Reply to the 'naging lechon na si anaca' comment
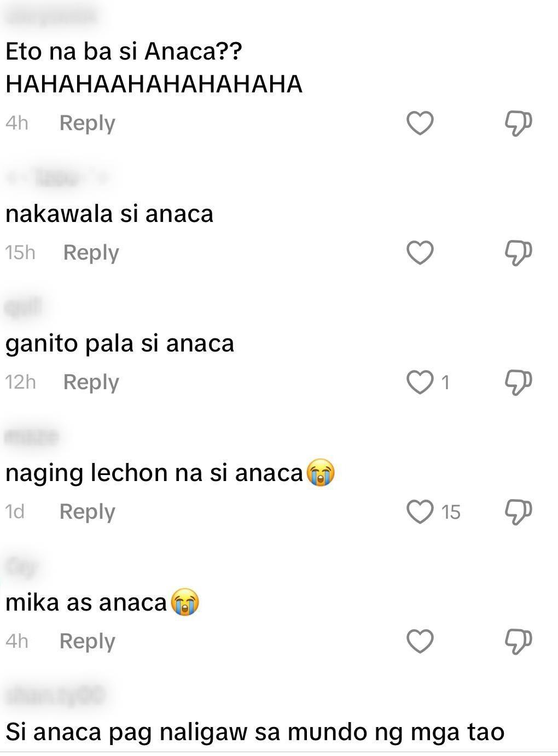Screen dimensions: 558x756 pos(88,512)
